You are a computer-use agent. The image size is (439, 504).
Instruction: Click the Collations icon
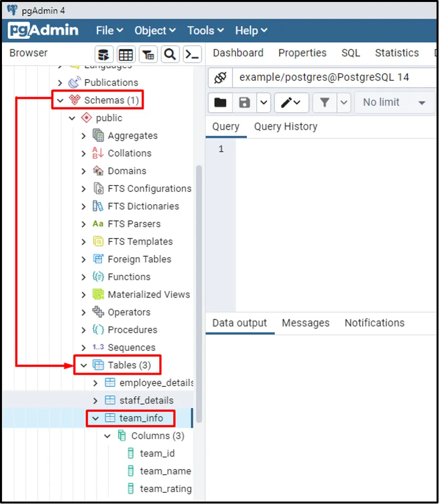[x=98, y=153]
